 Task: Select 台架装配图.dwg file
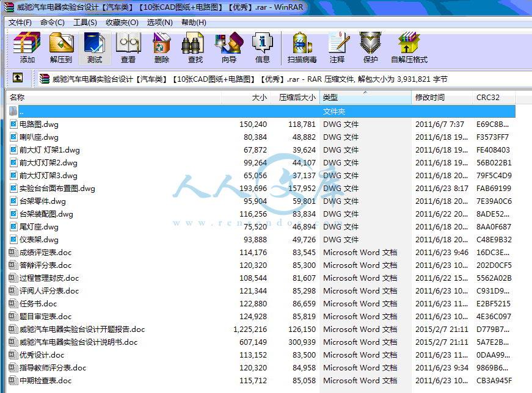(46, 214)
